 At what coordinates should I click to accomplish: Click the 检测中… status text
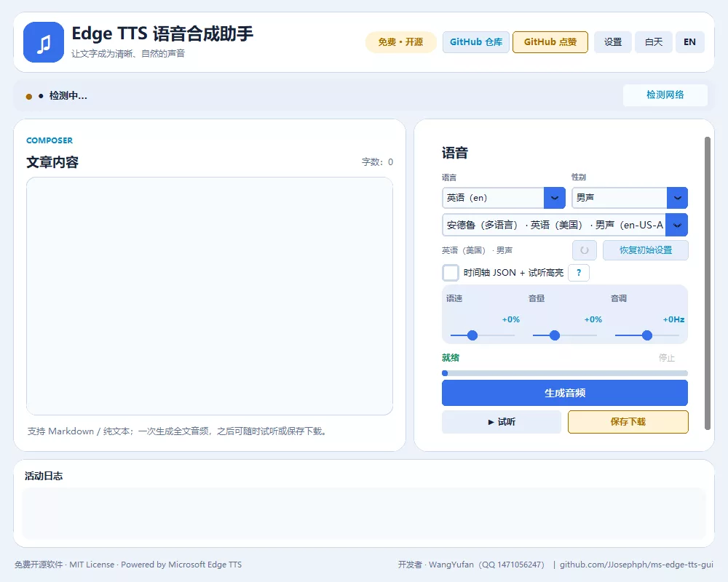click(68, 96)
